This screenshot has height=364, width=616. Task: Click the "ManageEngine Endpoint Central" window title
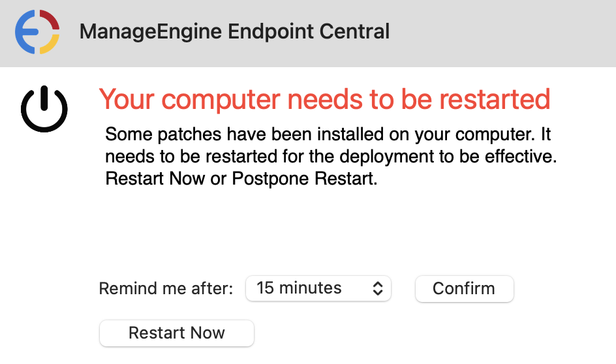pyautogui.click(x=234, y=31)
